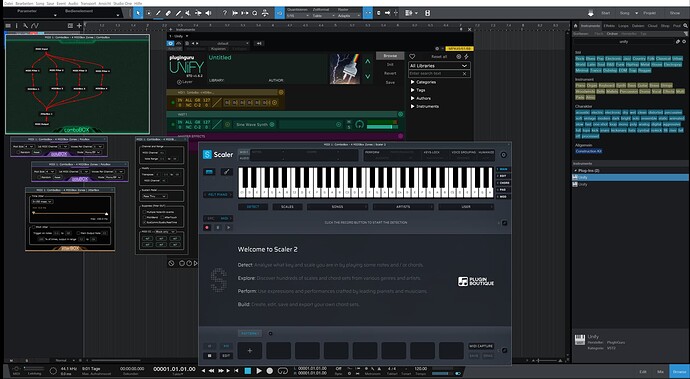Click the Piano tag in the browser
Image resolution: width=690 pixels, height=379 pixels.
580,85
